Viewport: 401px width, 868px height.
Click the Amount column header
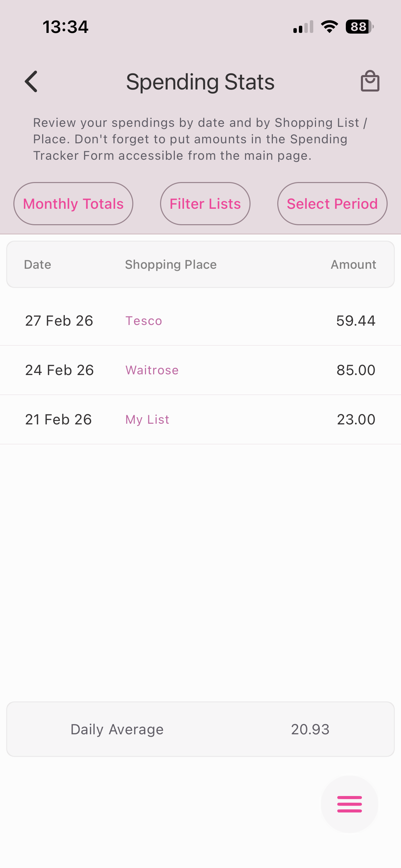pos(353,265)
